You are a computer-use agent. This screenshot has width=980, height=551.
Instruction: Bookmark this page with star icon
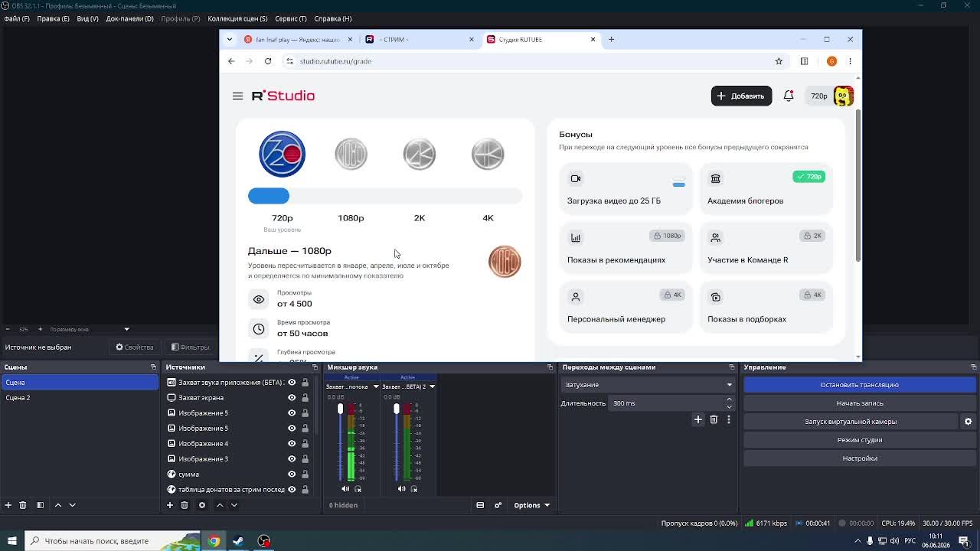[x=779, y=61]
